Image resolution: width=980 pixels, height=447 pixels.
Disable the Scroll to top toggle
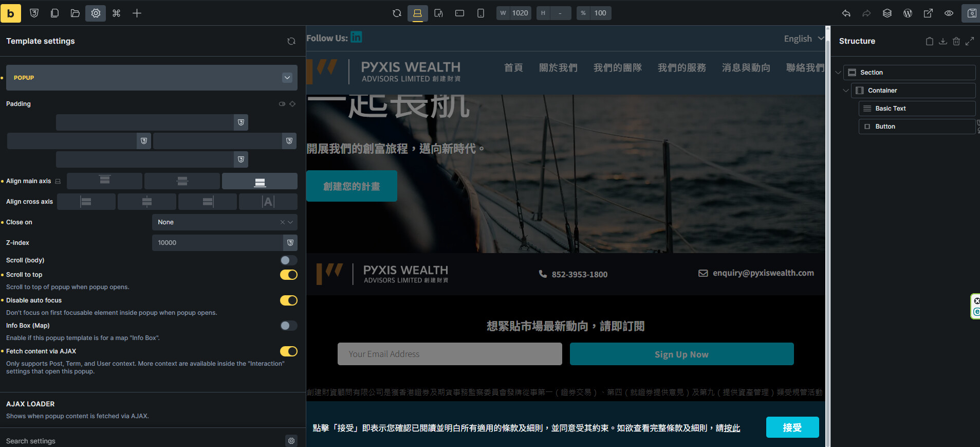pyautogui.click(x=288, y=275)
